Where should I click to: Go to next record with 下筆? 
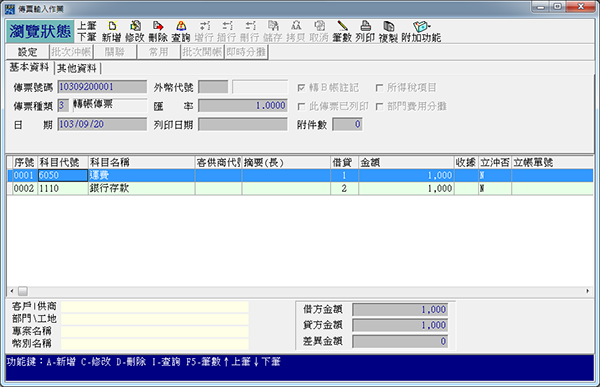pyautogui.click(x=87, y=37)
